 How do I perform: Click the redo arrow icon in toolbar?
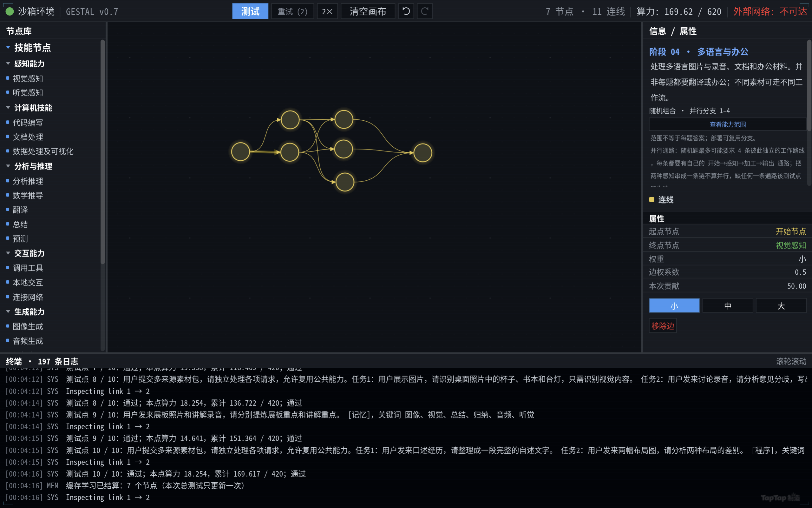pos(424,11)
